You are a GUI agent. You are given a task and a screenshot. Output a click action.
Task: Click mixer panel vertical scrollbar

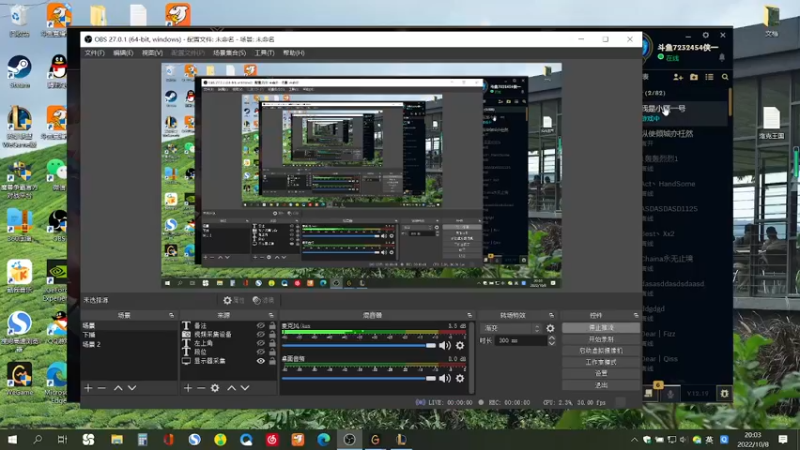(x=471, y=357)
